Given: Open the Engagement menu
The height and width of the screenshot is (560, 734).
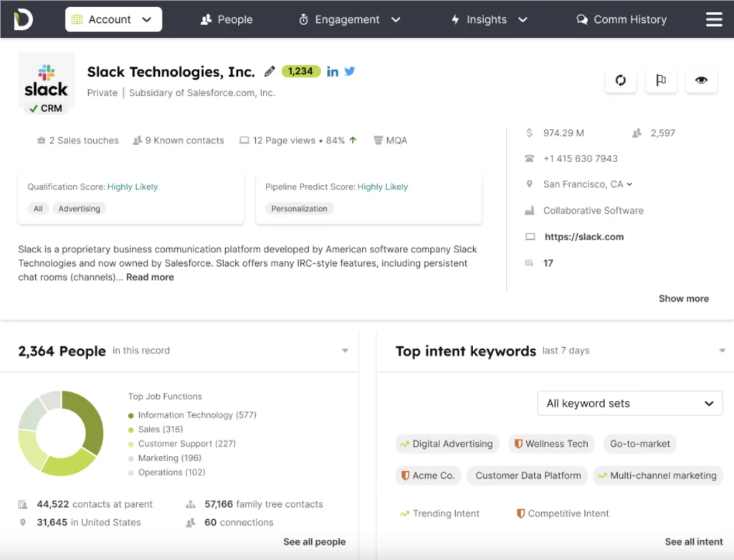Looking at the screenshot, I should pos(349,19).
